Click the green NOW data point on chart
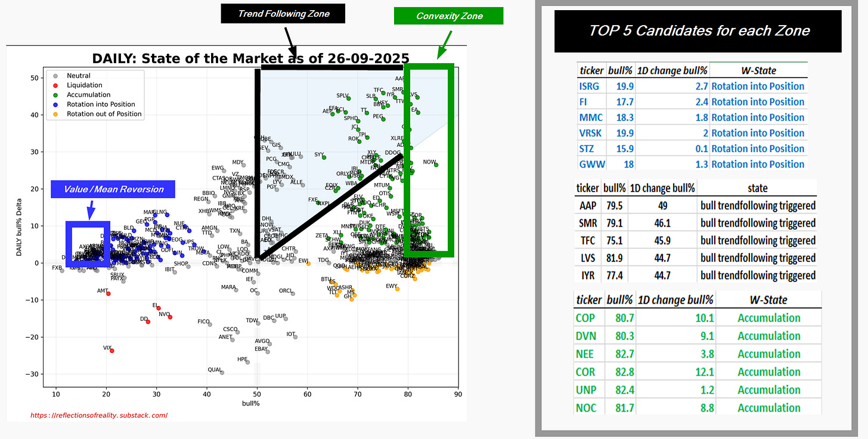 coord(436,165)
